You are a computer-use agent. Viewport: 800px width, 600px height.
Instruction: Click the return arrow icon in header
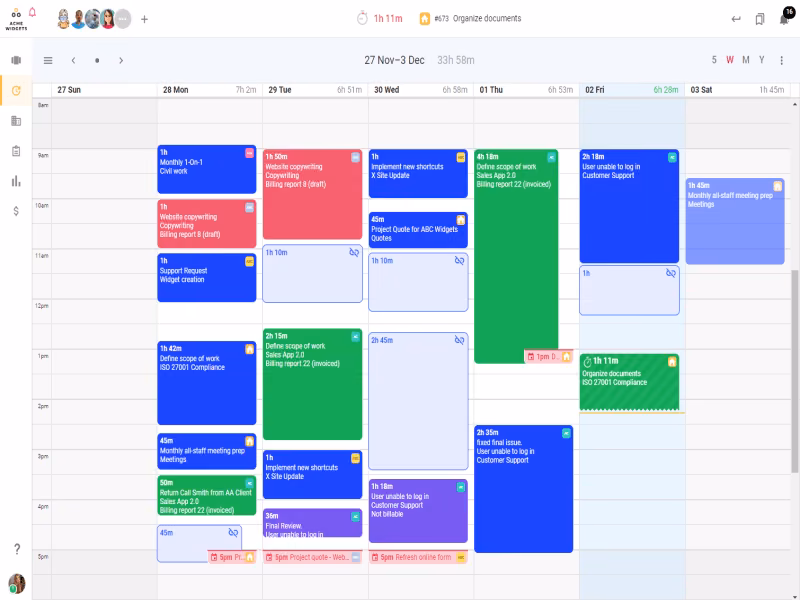click(736, 19)
